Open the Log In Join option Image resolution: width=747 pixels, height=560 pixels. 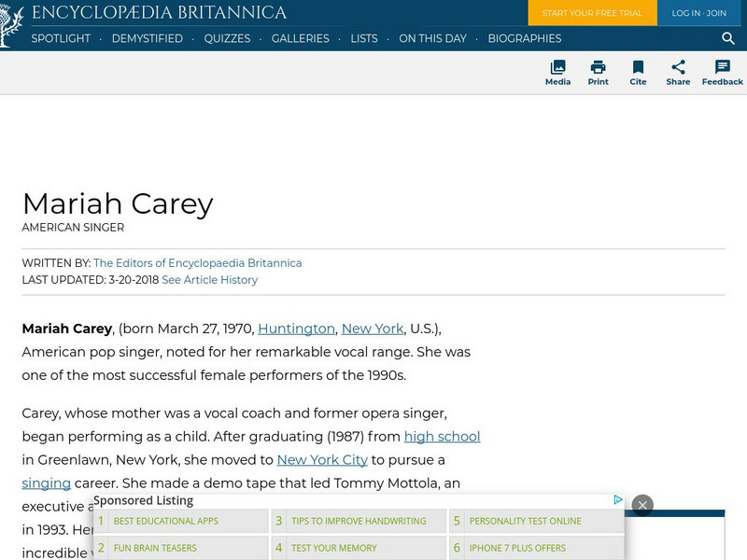[x=698, y=13]
